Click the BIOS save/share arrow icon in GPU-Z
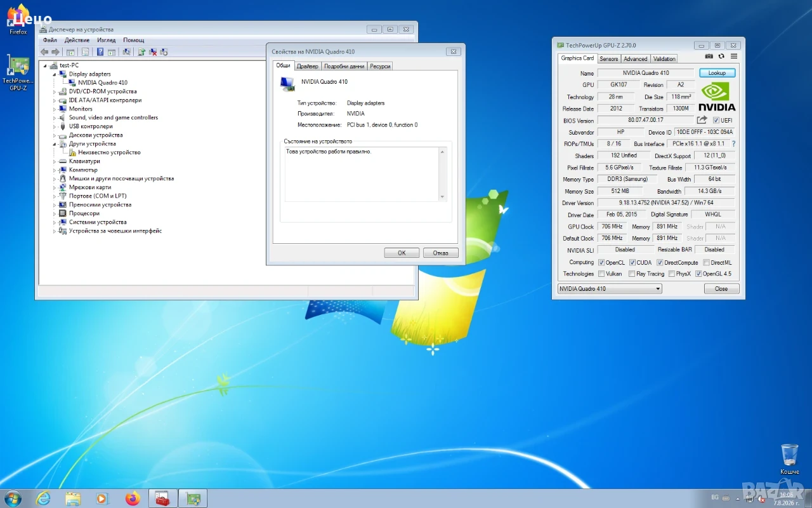Screen dimensions: 812x508 tap(702, 120)
